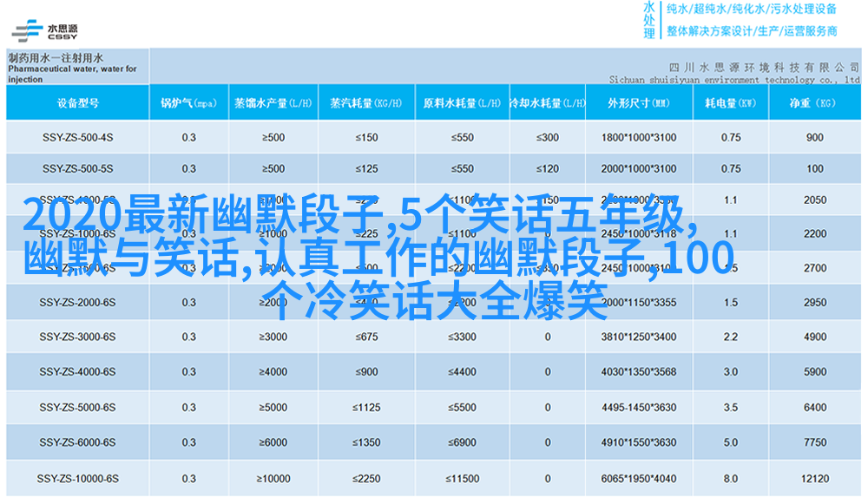This screenshot has width=868, height=504.
Task: Select the 蒸馏水产量(L/H) column header
Action: (273, 103)
